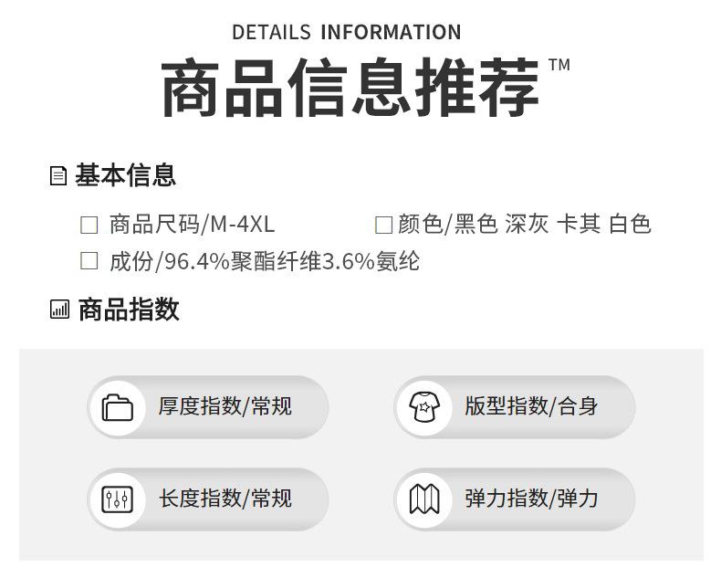Tick the 成份 fiber composition checkbox
The image size is (721, 588).
coord(89,261)
